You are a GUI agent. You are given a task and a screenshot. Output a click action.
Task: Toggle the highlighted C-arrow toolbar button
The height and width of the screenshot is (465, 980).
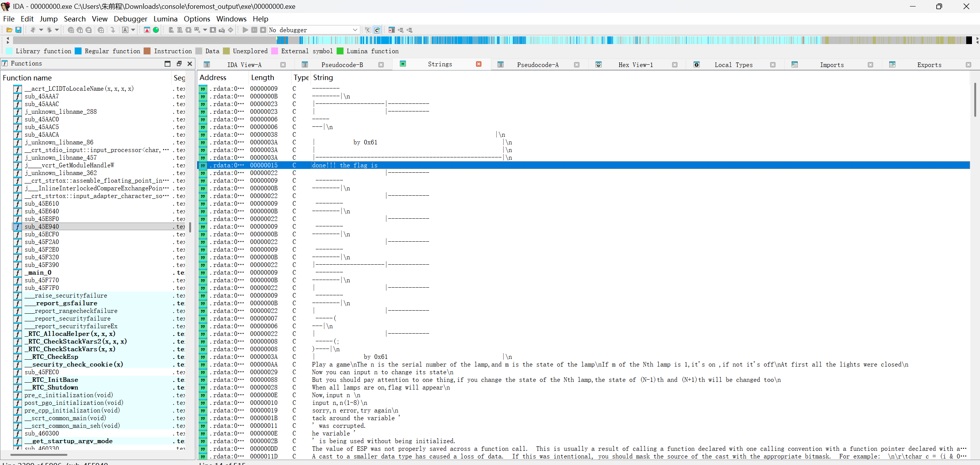pyautogui.click(x=377, y=30)
